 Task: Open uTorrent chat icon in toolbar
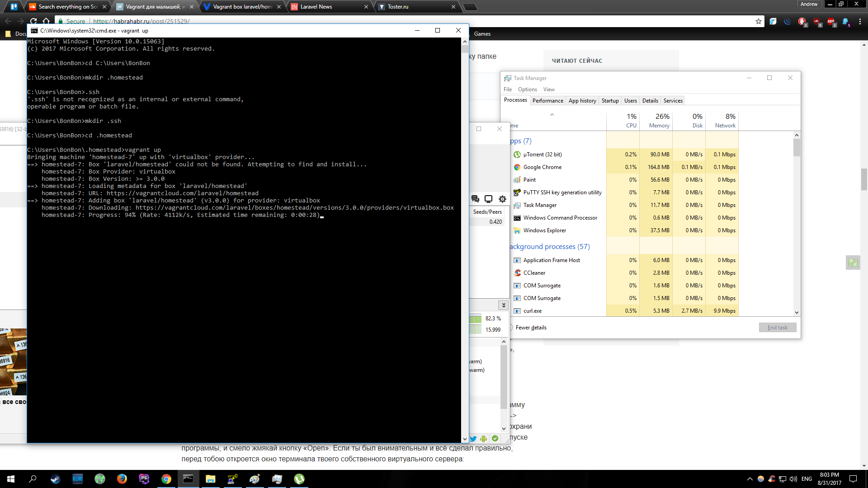coord(475,199)
